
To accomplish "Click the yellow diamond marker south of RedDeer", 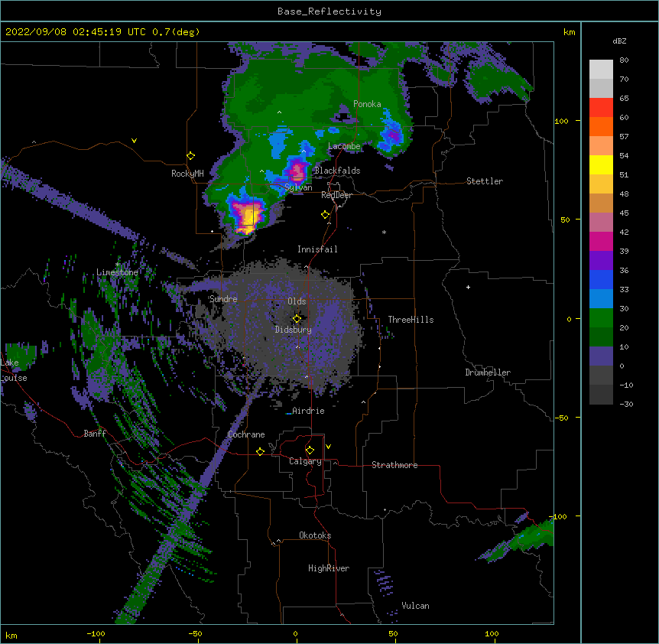I will click(326, 215).
